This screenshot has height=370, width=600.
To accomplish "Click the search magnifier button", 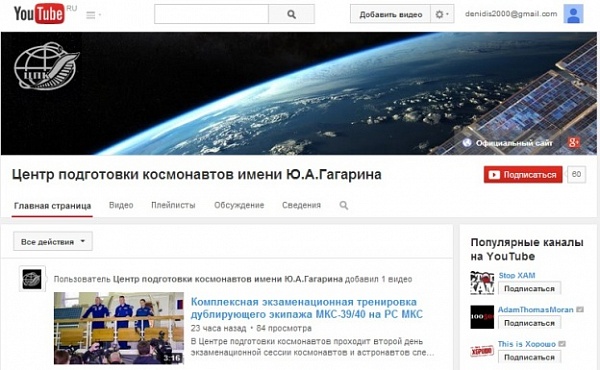I will pos(291,15).
